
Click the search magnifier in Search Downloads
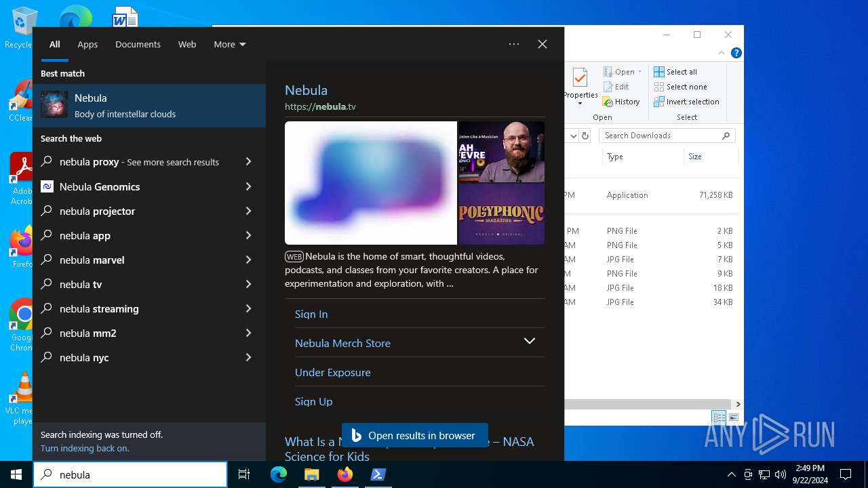coord(726,136)
